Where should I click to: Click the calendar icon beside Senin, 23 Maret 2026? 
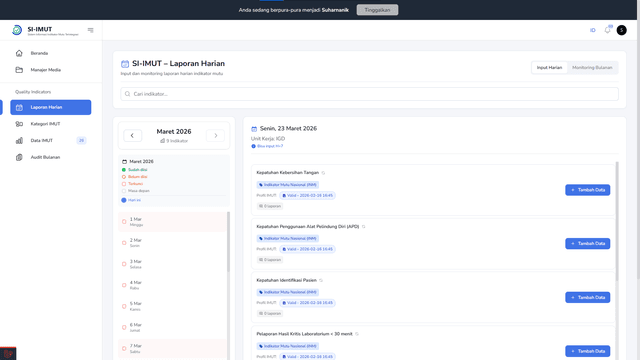coord(254,129)
